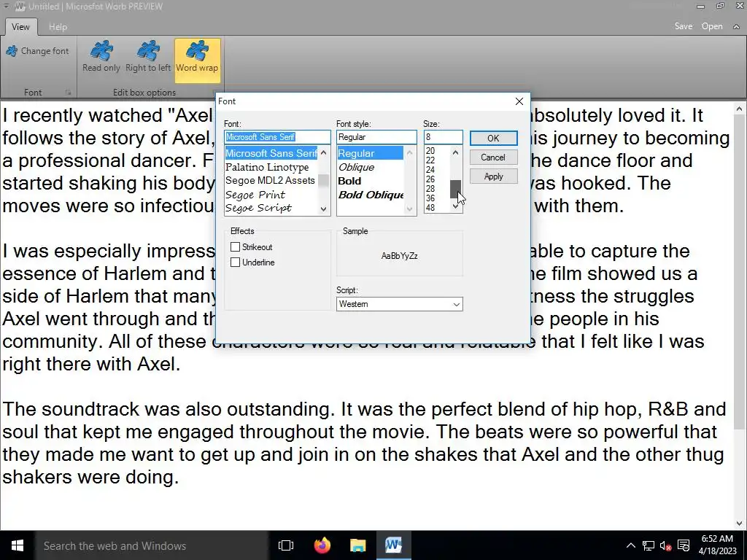Click Open next to Save
Image resolution: width=747 pixels, height=560 pixels.
point(712,26)
